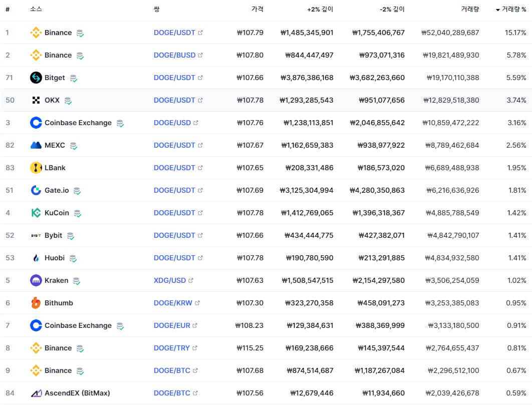Image resolution: width=532 pixels, height=406 pixels.
Task: Click reserves badge next to Bybit
Action: 70,236
